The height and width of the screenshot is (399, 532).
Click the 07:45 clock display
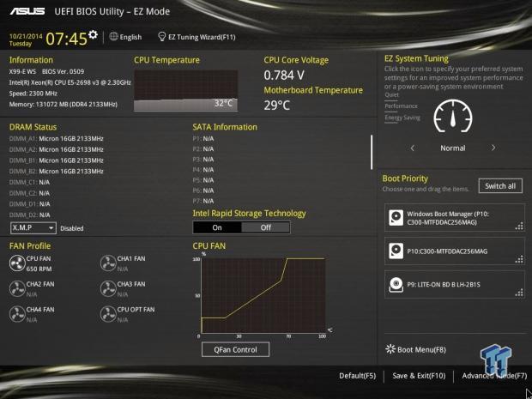click(x=67, y=39)
